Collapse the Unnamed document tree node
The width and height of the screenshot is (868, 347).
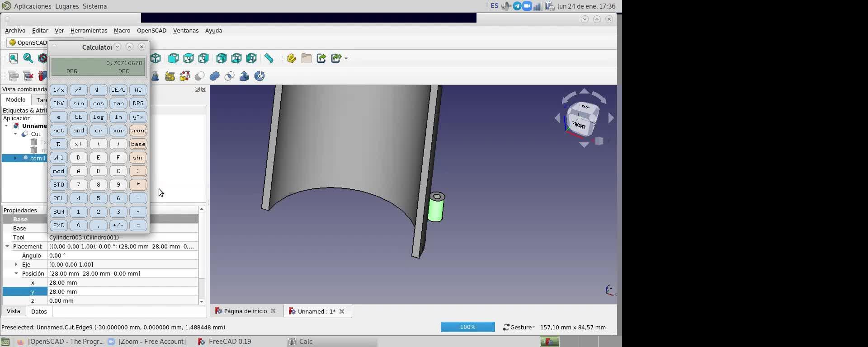click(6, 126)
